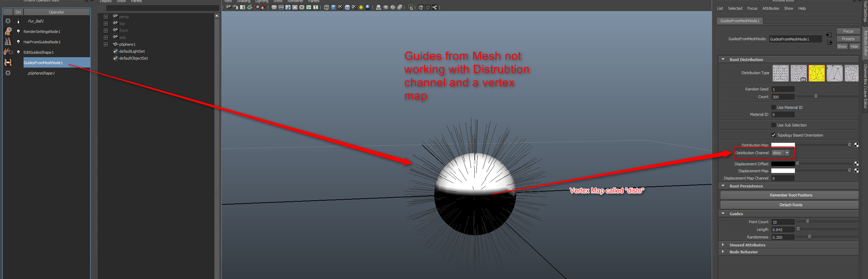Click the wireframe shading cube icon
Image resolution: width=868 pixels, height=279 pixels.
[x=326, y=7]
